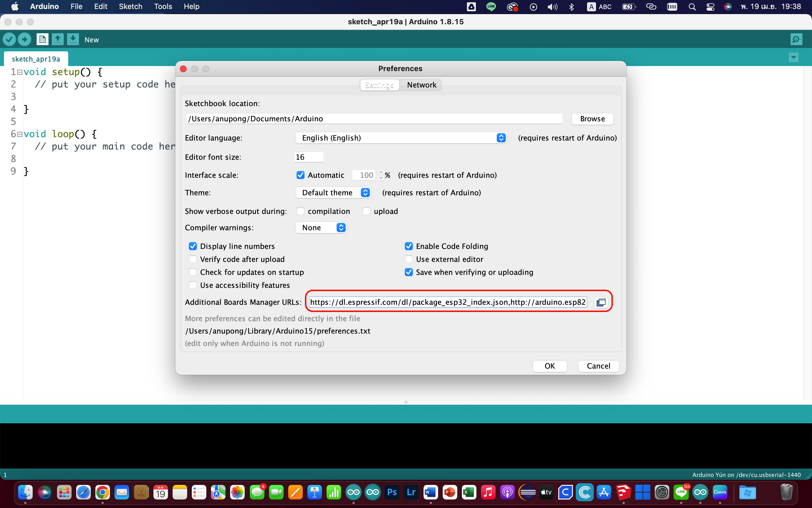
Task: Click the New sketch toolbar icon
Action: [x=42, y=40]
